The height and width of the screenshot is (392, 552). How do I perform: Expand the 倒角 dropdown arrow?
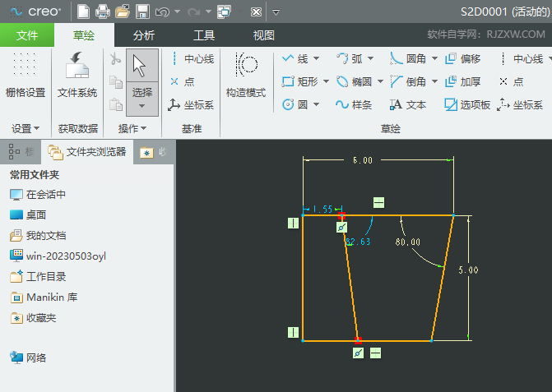pyautogui.click(x=434, y=81)
